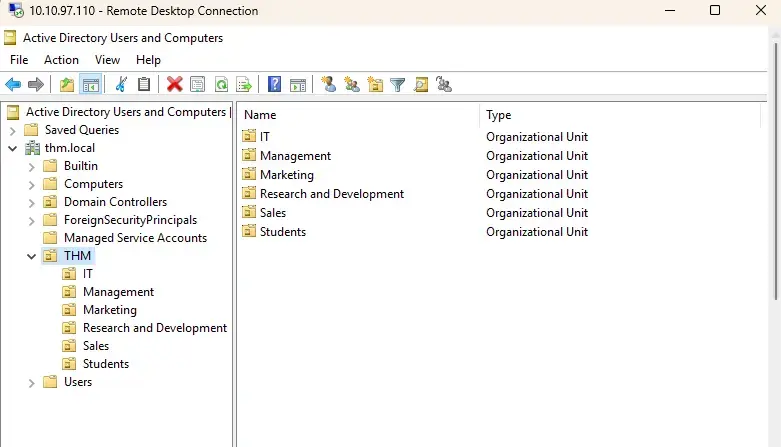Viewport: 781px width, 447px height.
Task: Open Properties from the toolbar icon
Action: [198, 85]
